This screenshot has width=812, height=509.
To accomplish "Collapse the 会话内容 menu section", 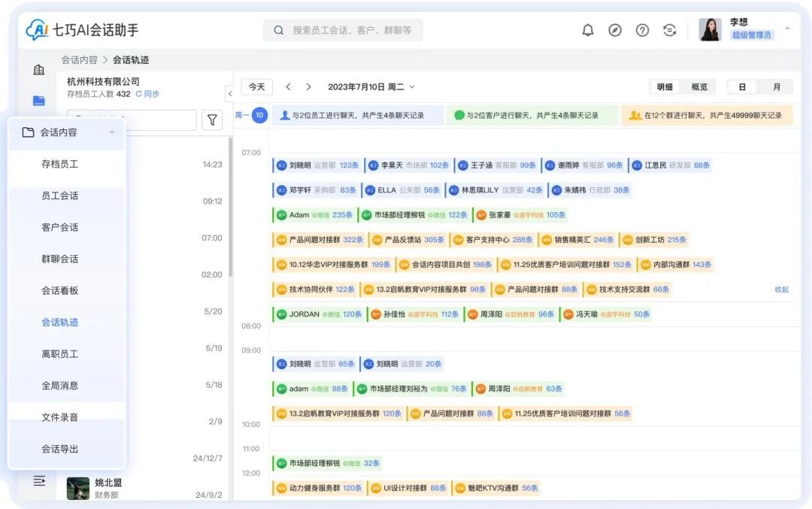I will pyautogui.click(x=112, y=133).
